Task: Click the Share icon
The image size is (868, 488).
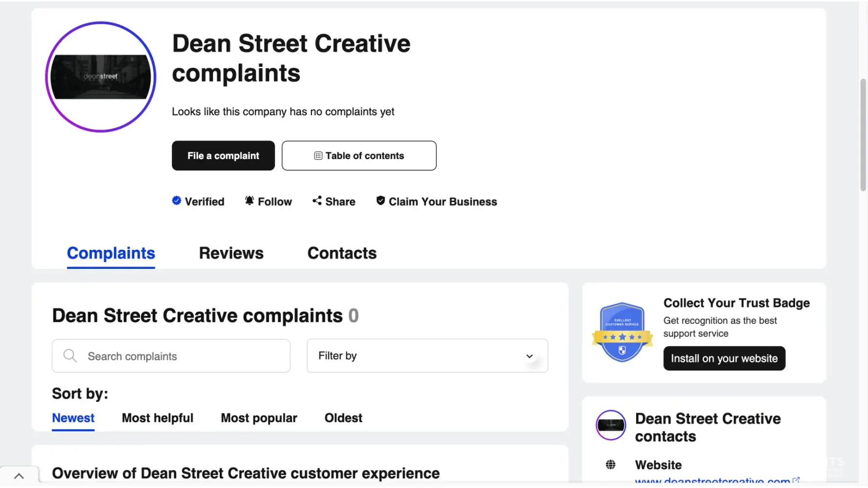Action: coord(317,201)
